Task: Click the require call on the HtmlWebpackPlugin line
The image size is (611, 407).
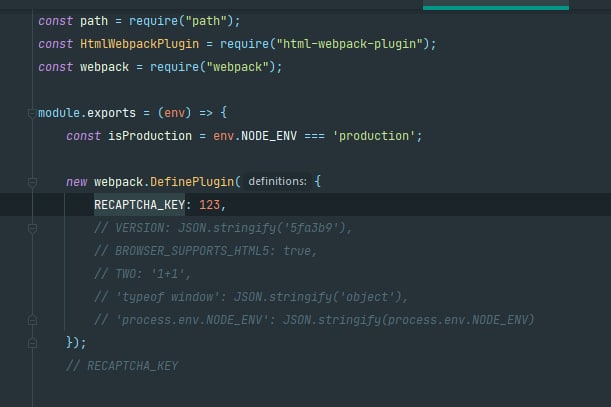Action: (244, 44)
